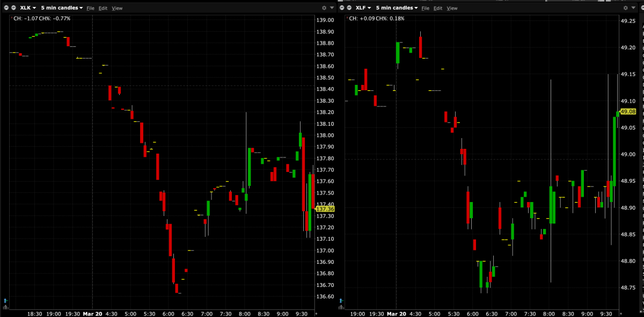Click the volume bars icon at XLF chart bottom-left
The height and width of the screenshot is (317, 644).
pos(341,307)
